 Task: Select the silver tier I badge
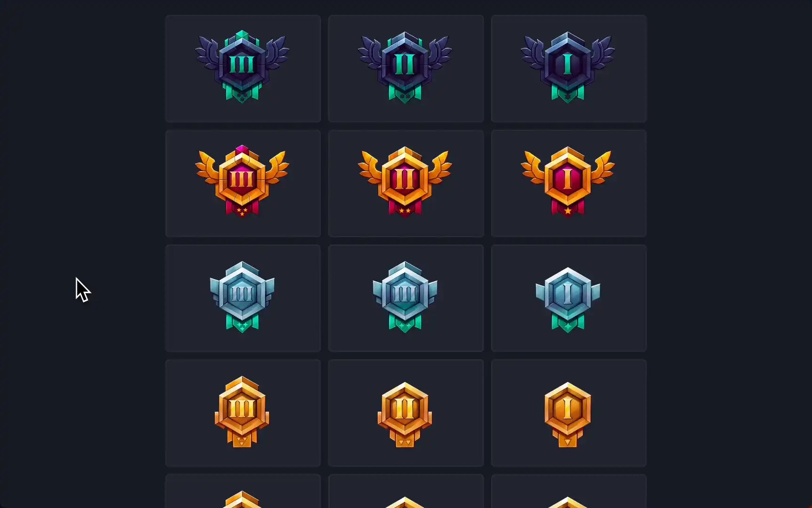pyautogui.click(x=568, y=300)
